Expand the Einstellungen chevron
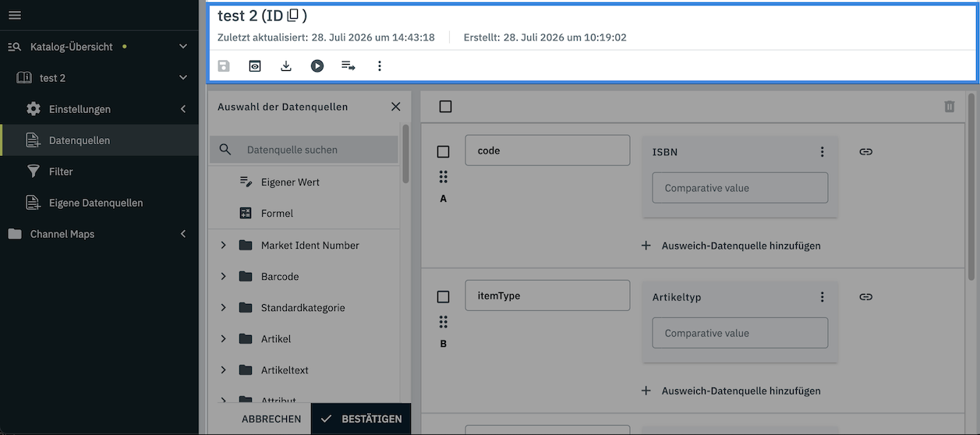 pyautogui.click(x=183, y=109)
